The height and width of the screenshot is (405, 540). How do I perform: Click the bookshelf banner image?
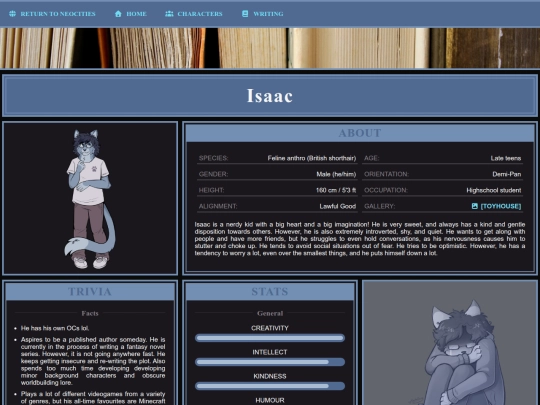(x=270, y=48)
